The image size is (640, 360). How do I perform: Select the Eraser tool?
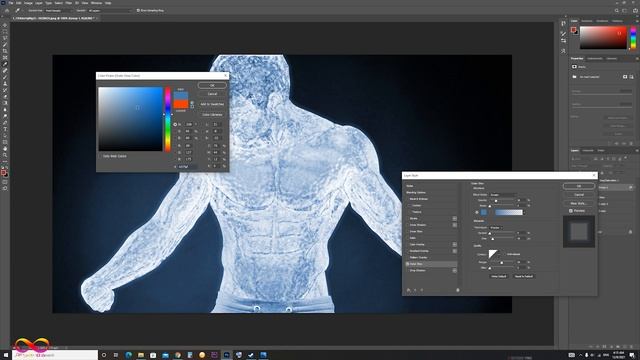[x=5, y=97]
